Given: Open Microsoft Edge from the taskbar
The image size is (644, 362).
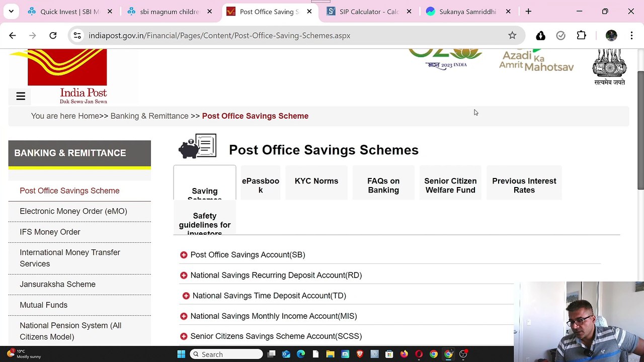Looking at the screenshot, I should [x=301, y=354].
